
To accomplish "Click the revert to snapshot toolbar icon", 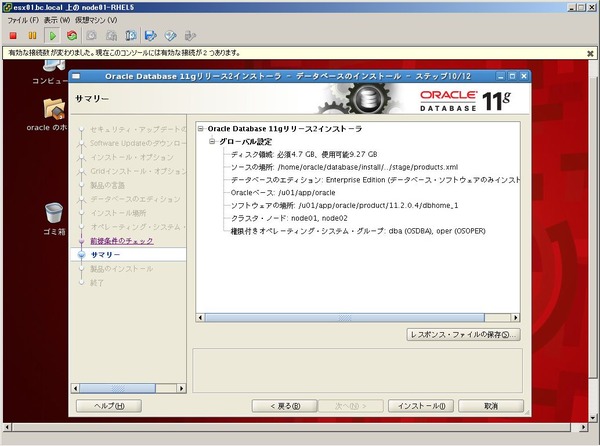I will pos(111,36).
